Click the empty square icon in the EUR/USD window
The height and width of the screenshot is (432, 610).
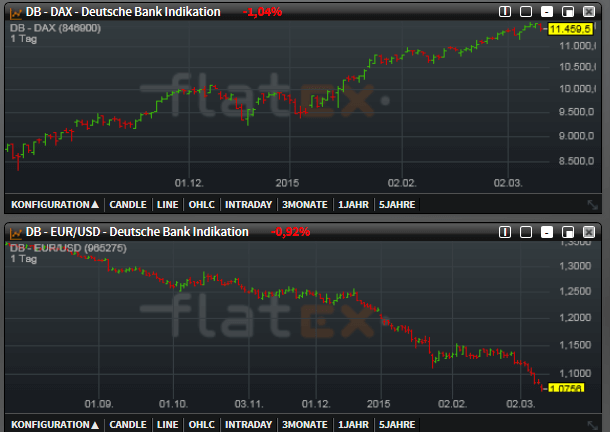point(526,232)
